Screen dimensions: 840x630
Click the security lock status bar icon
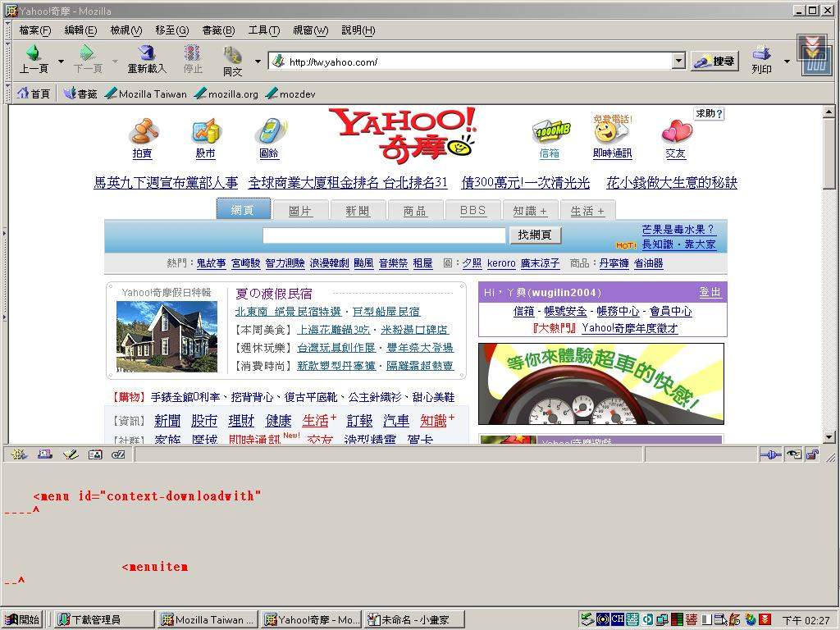(x=812, y=454)
